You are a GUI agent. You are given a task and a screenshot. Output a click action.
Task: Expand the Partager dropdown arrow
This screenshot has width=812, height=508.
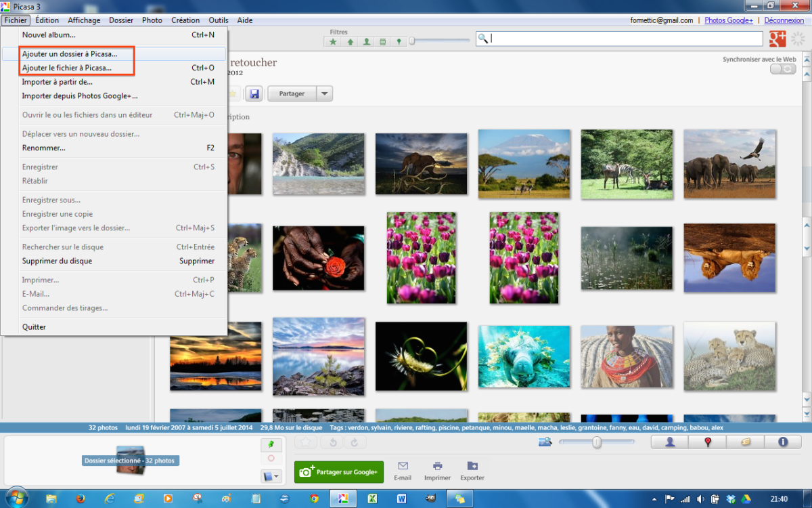tap(325, 93)
